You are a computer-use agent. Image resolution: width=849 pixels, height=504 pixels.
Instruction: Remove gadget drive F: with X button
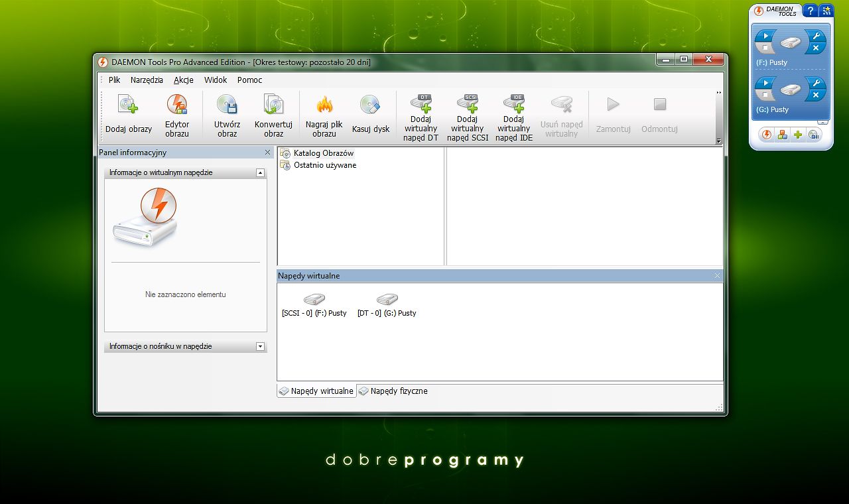point(816,48)
